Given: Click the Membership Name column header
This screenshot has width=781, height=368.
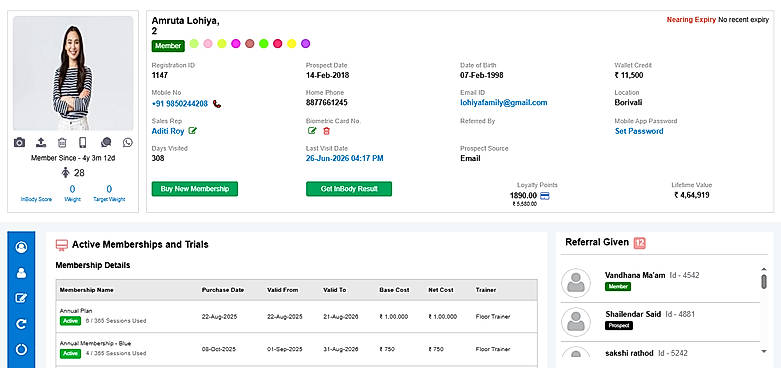Looking at the screenshot, I should (x=87, y=290).
